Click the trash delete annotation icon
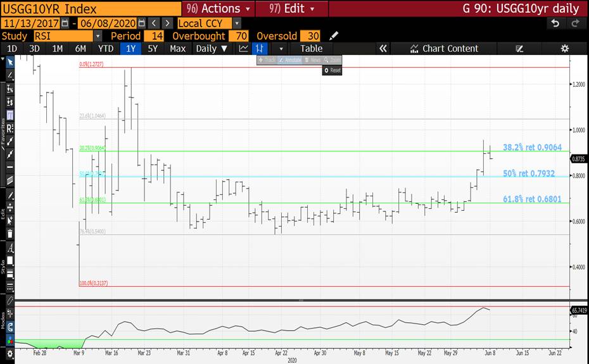Viewport: 589px width, 364px height. [x=10, y=234]
